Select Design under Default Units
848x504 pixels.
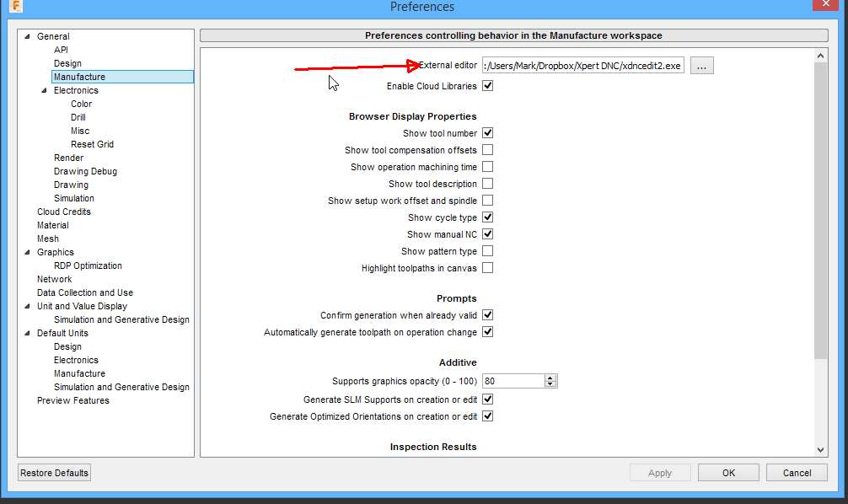pos(67,346)
